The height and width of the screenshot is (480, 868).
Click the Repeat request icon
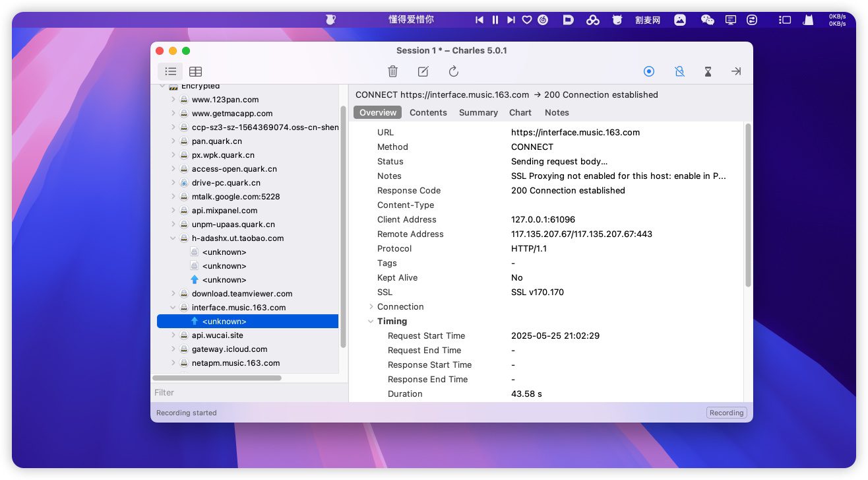tap(453, 71)
